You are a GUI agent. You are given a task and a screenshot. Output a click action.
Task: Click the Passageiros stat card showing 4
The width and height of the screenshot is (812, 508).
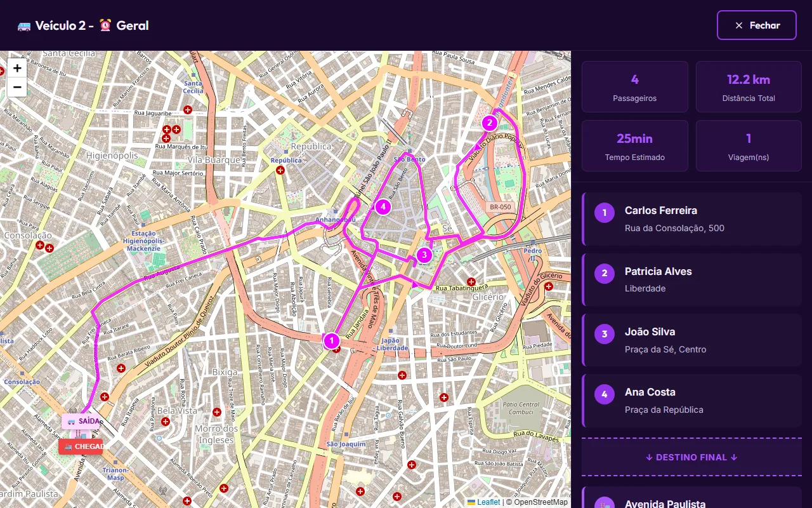coord(635,87)
